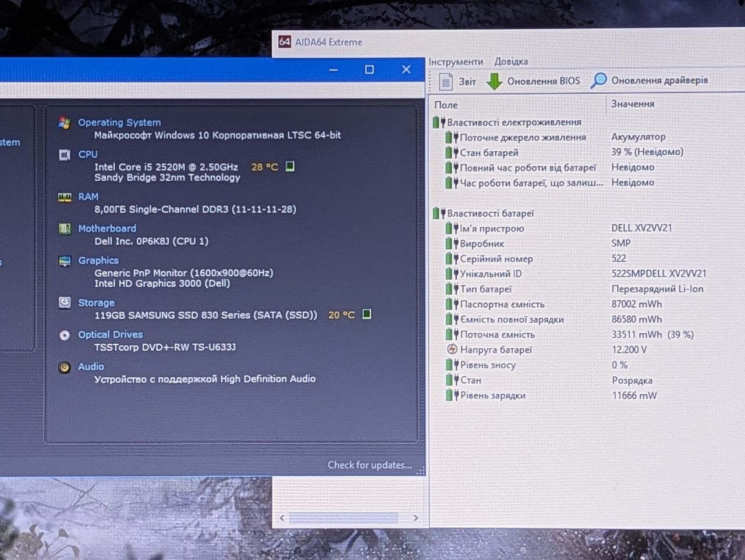Click the battery icon beside Виробник

tap(452, 244)
